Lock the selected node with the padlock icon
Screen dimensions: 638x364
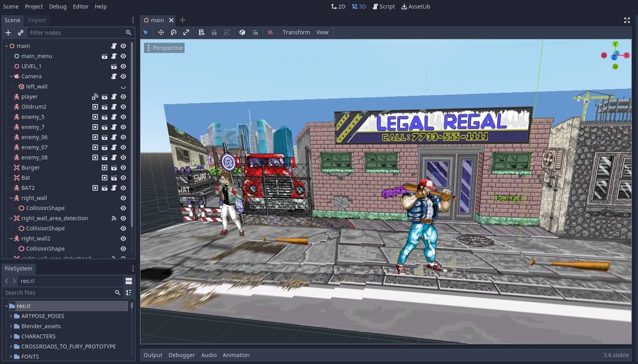(214, 32)
